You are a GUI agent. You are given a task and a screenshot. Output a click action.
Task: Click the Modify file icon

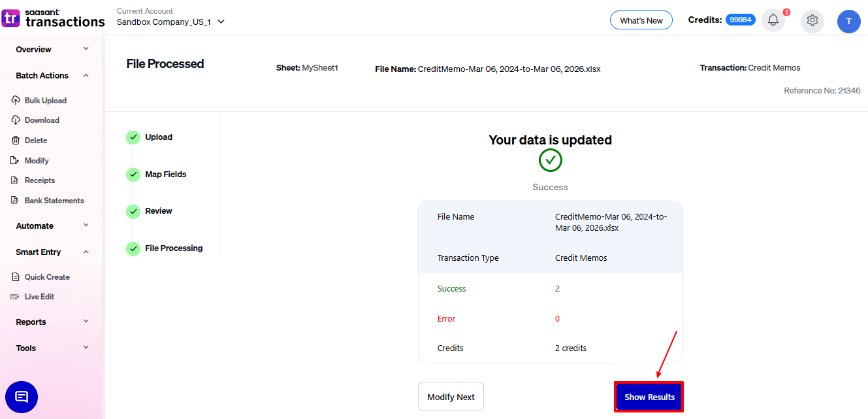coord(16,161)
